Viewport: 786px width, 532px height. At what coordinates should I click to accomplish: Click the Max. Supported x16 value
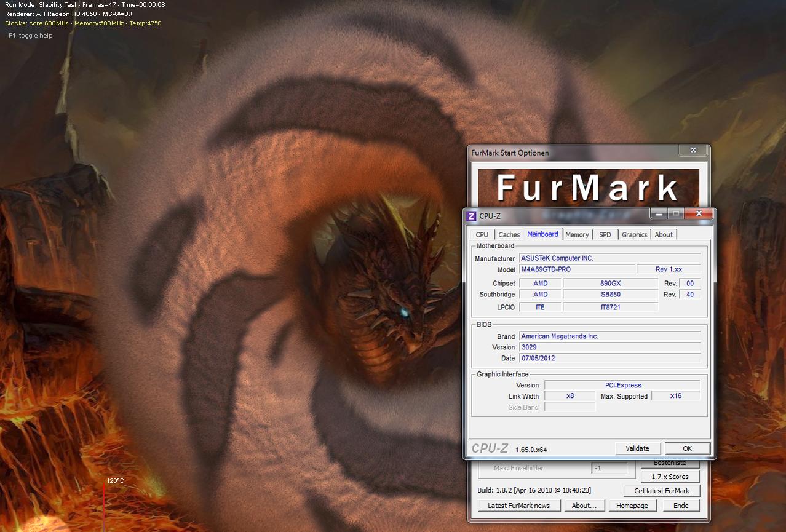coord(676,396)
